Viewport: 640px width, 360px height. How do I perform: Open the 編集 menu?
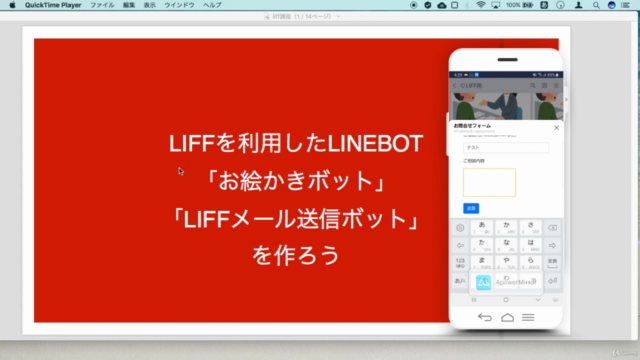(x=129, y=5)
